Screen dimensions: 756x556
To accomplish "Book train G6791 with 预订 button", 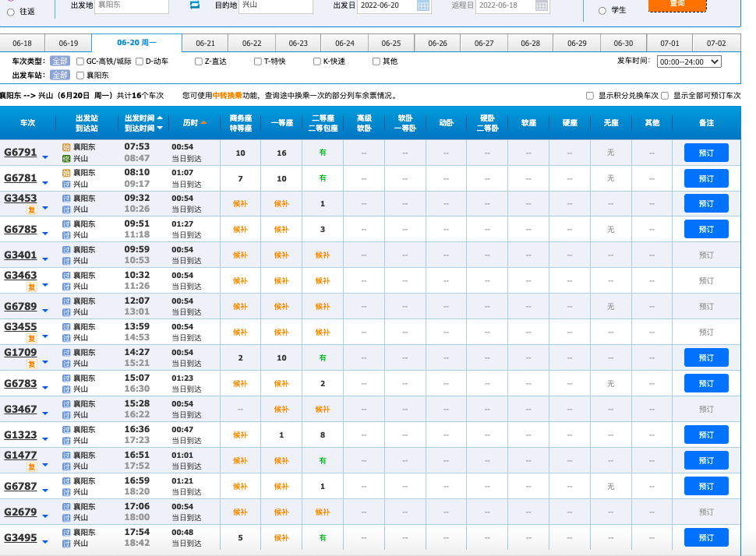I will tap(706, 153).
